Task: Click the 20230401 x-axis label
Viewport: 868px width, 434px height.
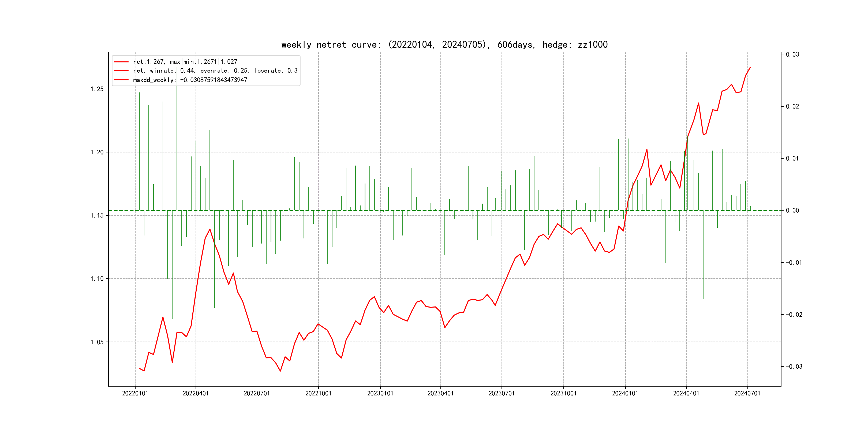Action: pos(440,393)
